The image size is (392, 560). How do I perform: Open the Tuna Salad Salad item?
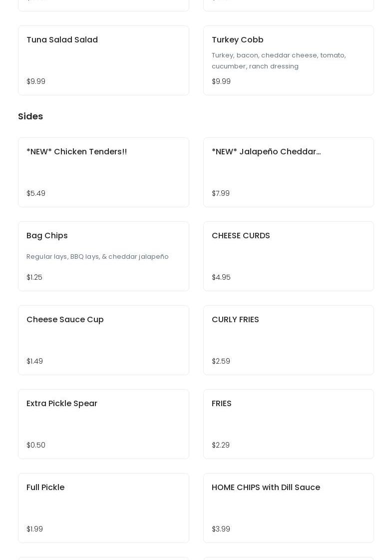[103, 60]
